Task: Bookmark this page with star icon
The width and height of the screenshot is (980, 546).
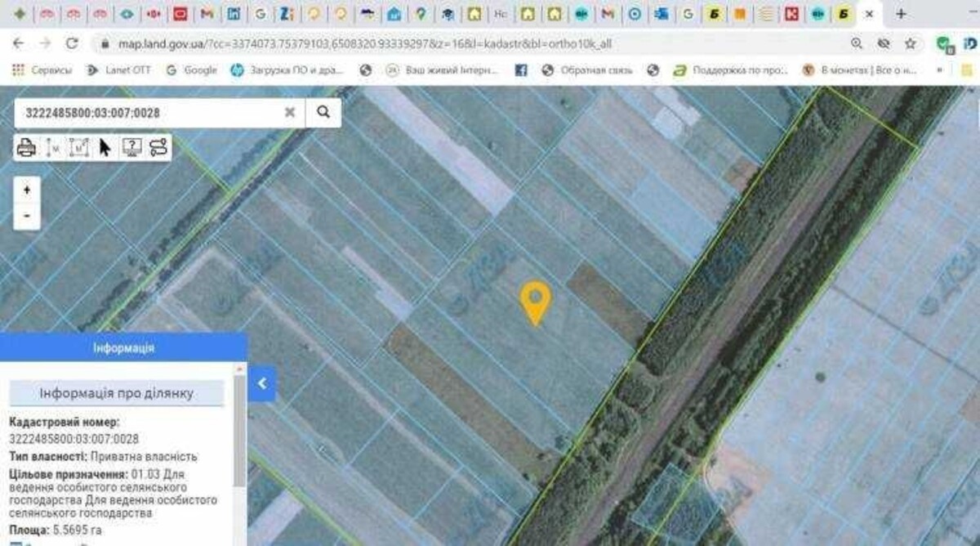Action: point(910,43)
